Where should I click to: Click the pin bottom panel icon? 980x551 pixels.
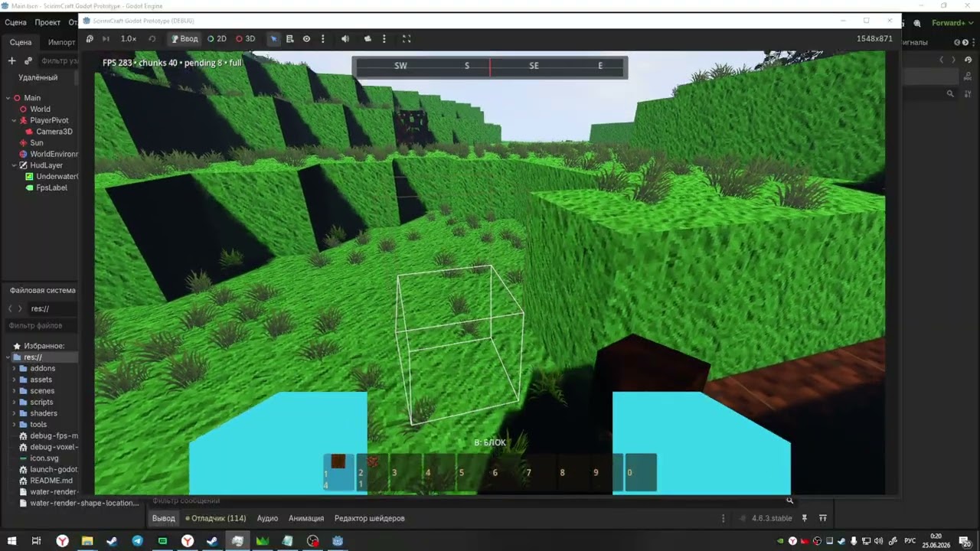click(x=805, y=518)
